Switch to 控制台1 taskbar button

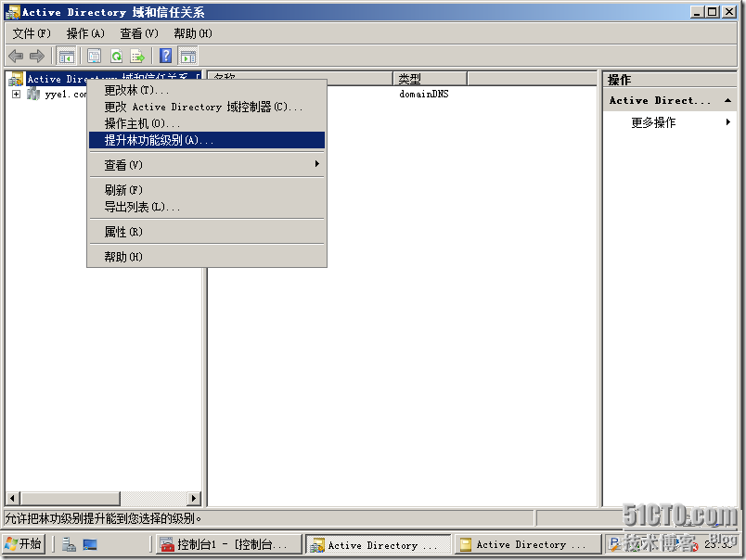(229, 544)
